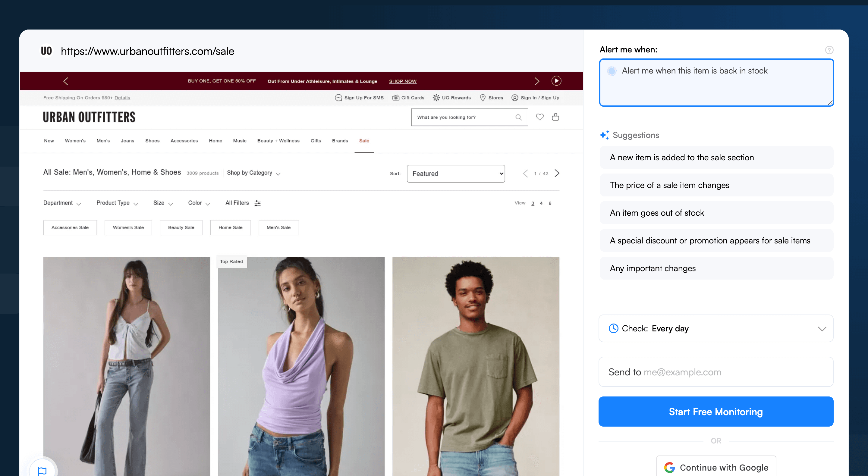Set view to 6 columns
The width and height of the screenshot is (868, 476).
pos(550,203)
